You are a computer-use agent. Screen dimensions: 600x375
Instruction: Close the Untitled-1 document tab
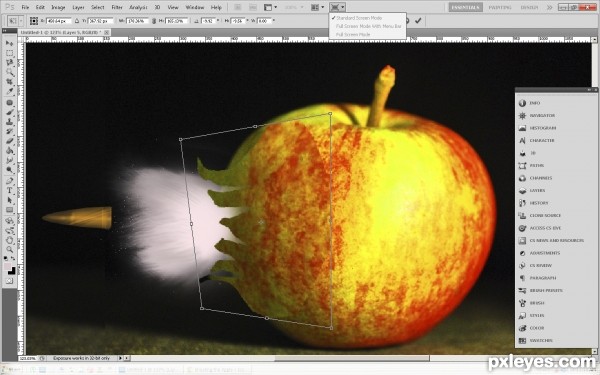pyautogui.click(x=107, y=33)
